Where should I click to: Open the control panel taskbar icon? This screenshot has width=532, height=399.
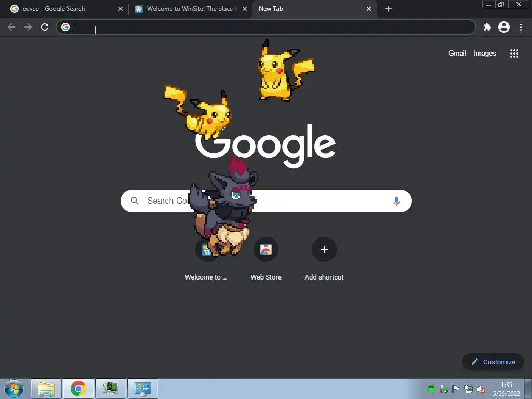coord(142,389)
